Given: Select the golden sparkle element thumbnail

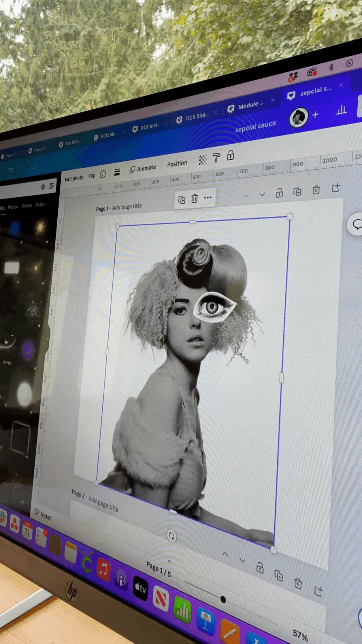Looking at the screenshot, I should pos(40,227).
